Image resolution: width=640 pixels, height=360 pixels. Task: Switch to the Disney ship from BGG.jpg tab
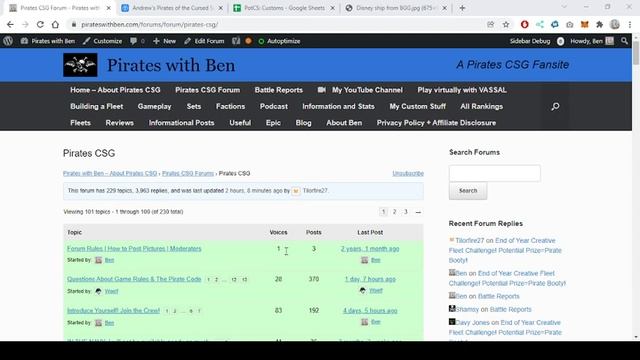(x=396, y=8)
